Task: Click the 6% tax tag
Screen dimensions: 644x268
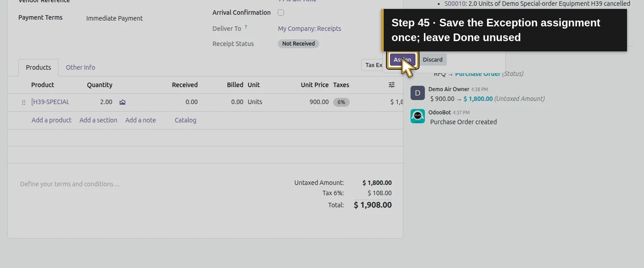Action: pyautogui.click(x=341, y=102)
